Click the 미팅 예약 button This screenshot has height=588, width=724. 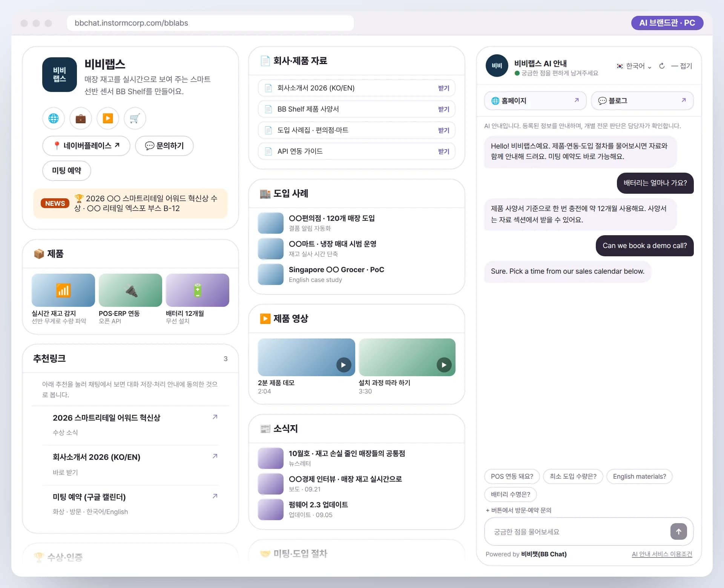coord(67,170)
